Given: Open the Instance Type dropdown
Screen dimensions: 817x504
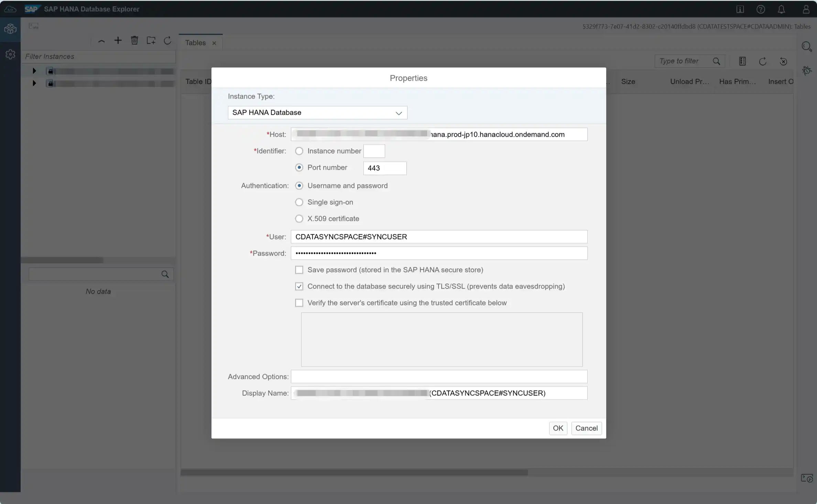Looking at the screenshot, I should pos(399,113).
